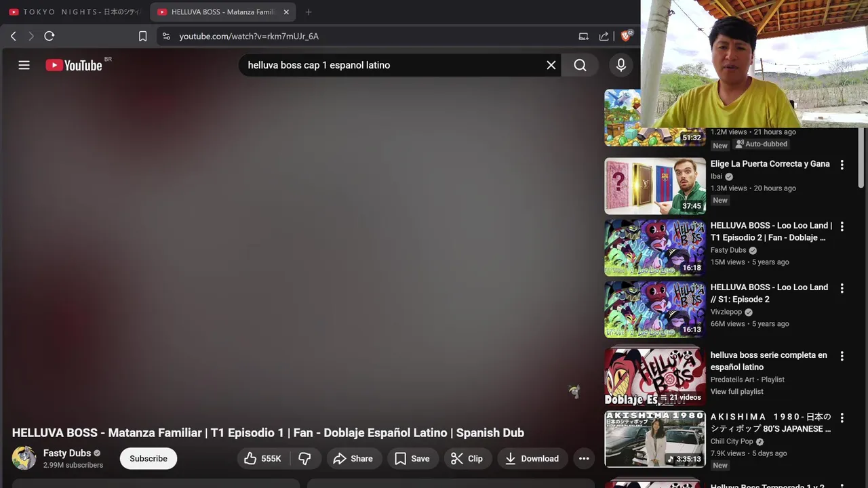Click the address bar URL
This screenshot has height=488, width=868.
[x=249, y=36]
